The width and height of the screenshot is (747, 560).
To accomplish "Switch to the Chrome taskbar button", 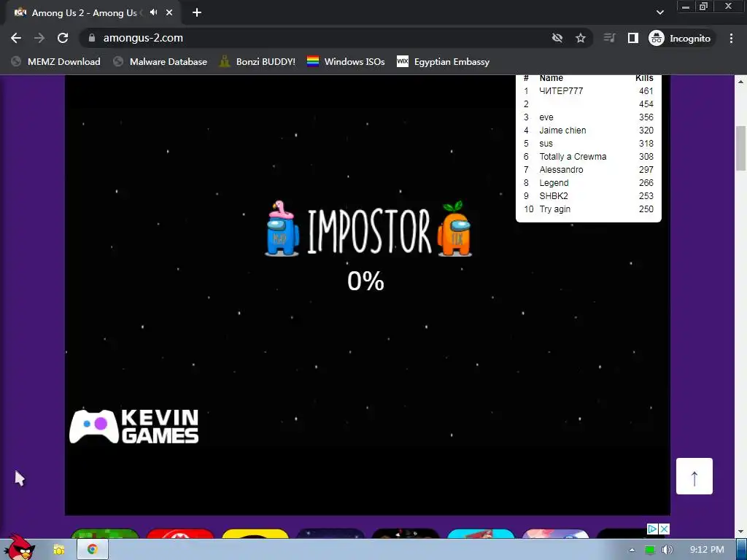I will [x=92, y=550].
